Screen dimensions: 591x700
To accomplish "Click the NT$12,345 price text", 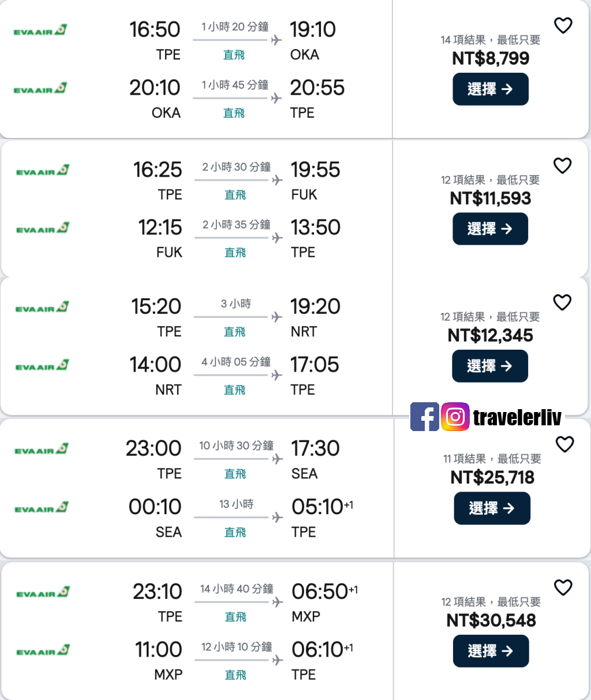I will [x=491, y=335].
